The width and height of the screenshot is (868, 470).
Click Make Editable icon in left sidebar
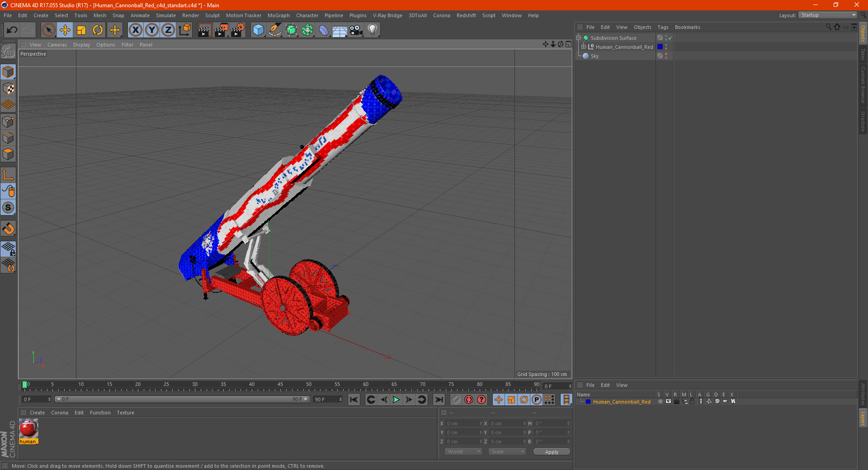point(8,51)
